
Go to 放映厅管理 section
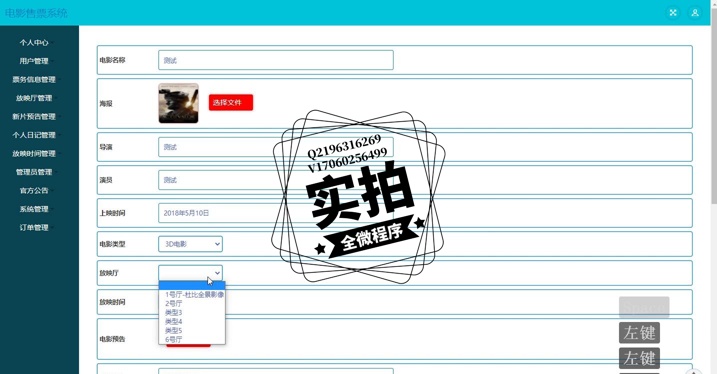point(34,98)
